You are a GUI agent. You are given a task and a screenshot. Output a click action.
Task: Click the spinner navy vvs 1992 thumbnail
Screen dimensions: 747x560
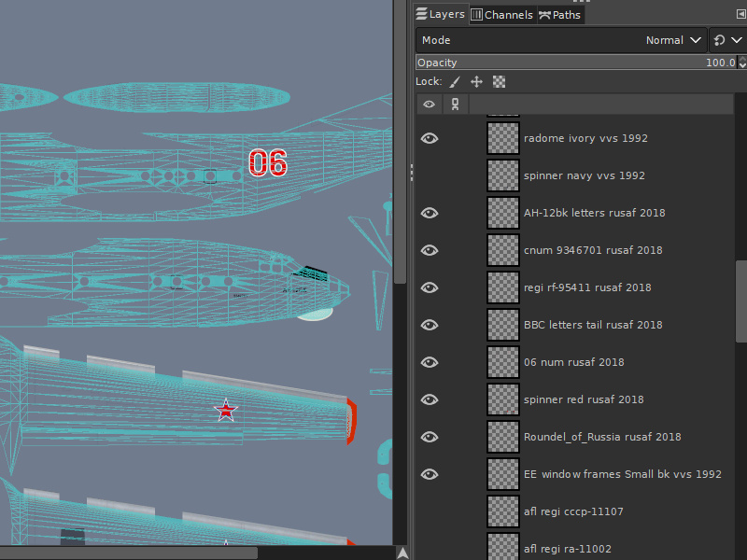click(502, 175)
